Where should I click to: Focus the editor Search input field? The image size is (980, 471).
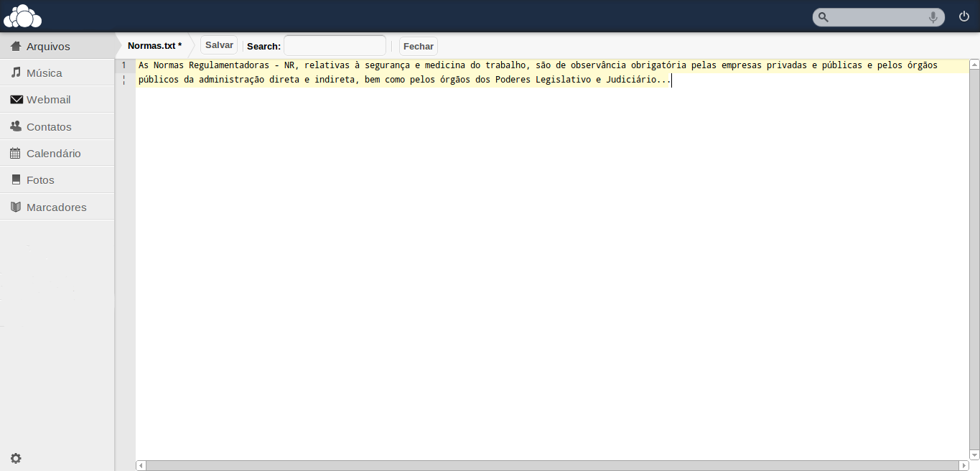[x=335, y=46]
